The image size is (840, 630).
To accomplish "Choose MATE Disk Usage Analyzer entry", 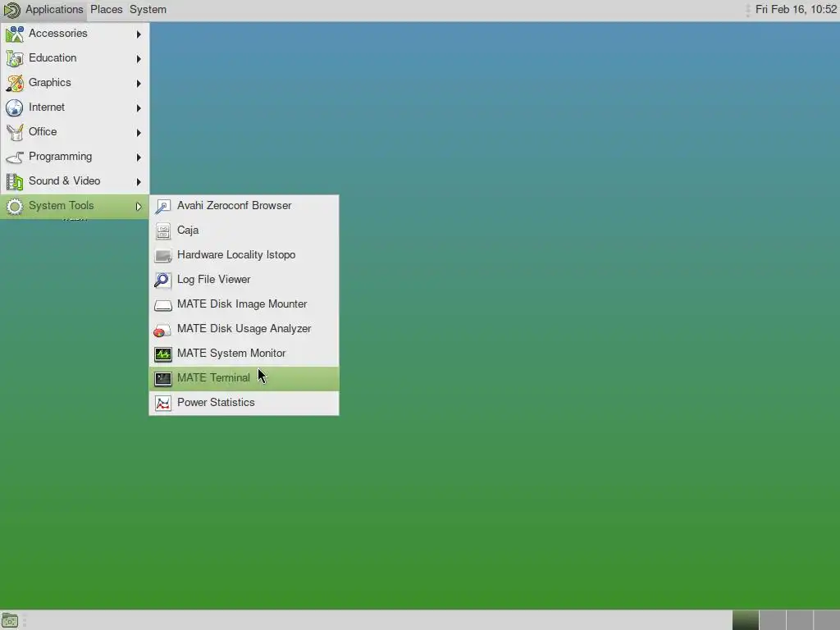I will (244, 329).
